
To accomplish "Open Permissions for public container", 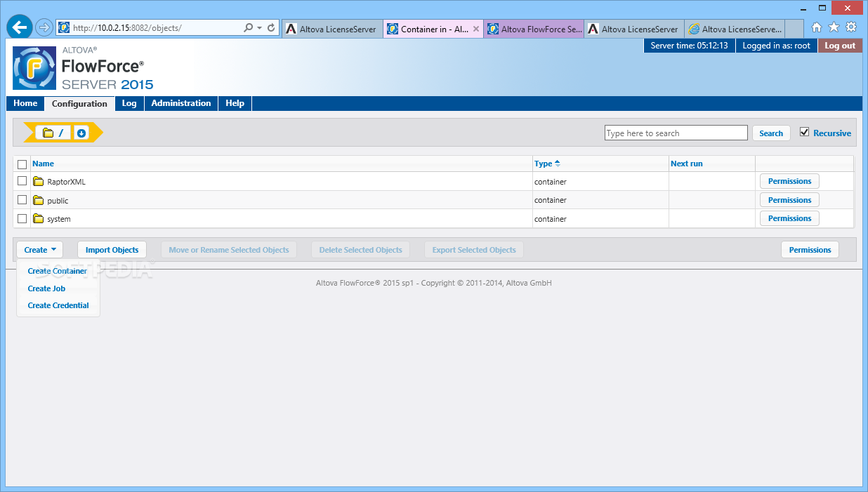I will [789, 200].
